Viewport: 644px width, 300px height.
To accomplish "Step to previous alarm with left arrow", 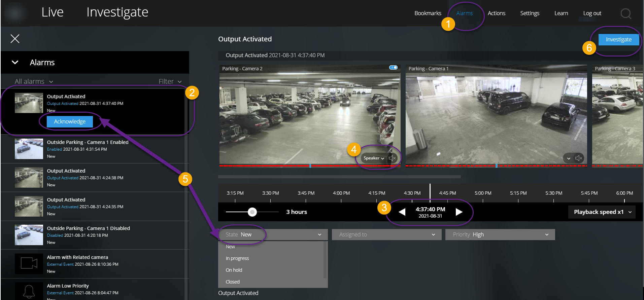I will 402,212.
